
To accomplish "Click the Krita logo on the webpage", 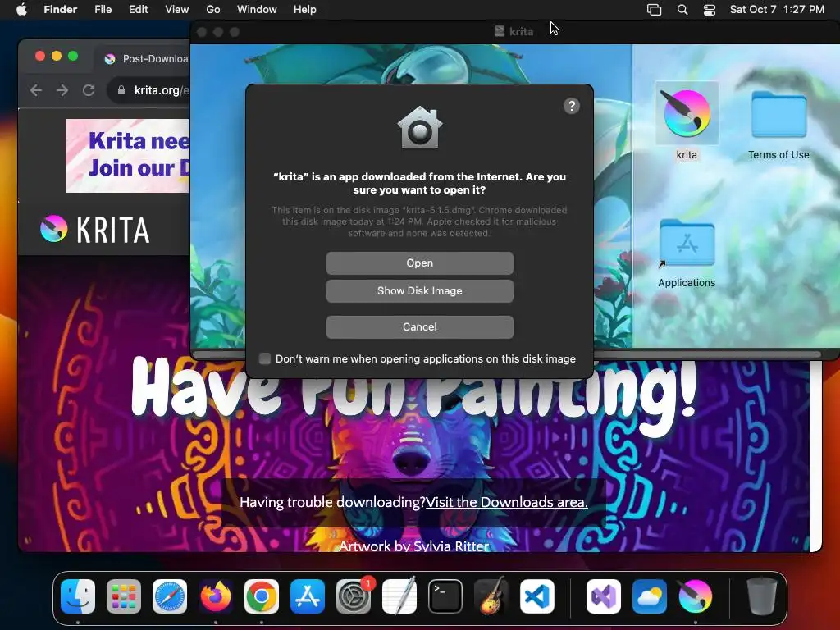I will [95, 230].
